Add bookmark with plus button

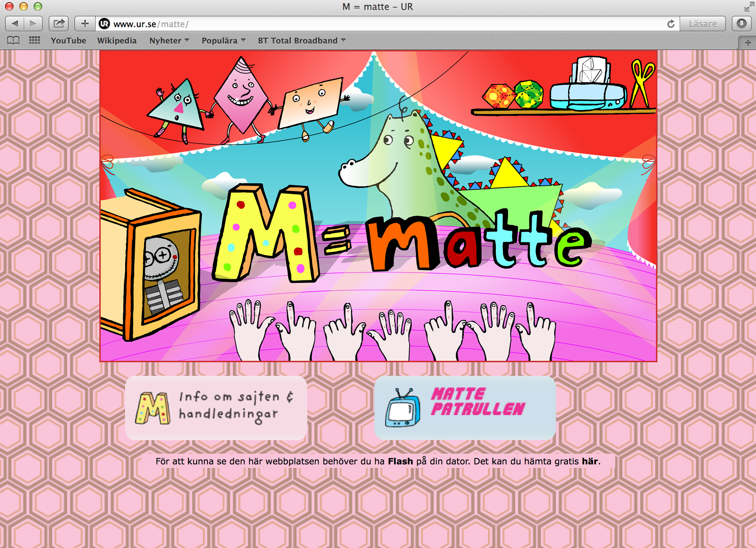[x=85, y=24]
